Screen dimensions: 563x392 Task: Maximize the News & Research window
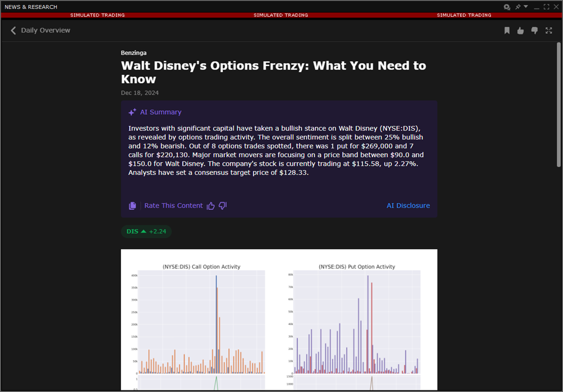547,7
